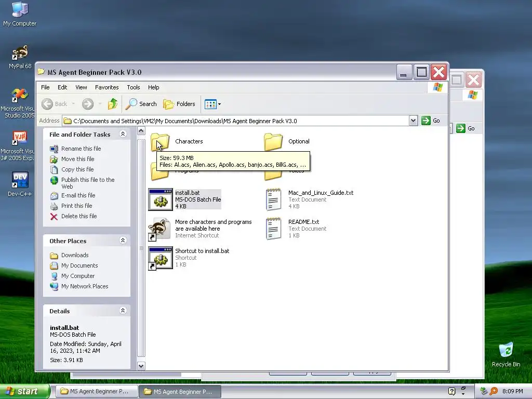Click Delete this file task
The width and height of the screenshot is (532, 399).
[x=79, y=216]
